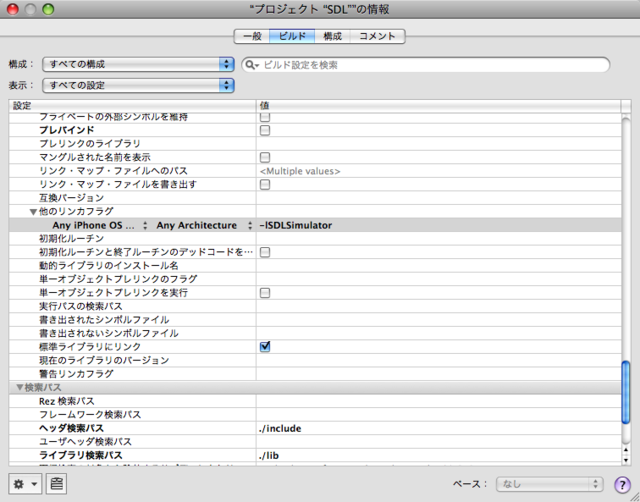Click the 値 column header
This screenshot has width=640, height=502.
click(x=438, y=106)
